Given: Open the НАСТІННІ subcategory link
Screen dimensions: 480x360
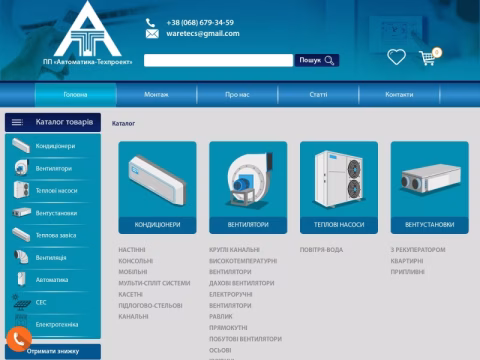Looking at the screenshot, I should pos(132,250).
